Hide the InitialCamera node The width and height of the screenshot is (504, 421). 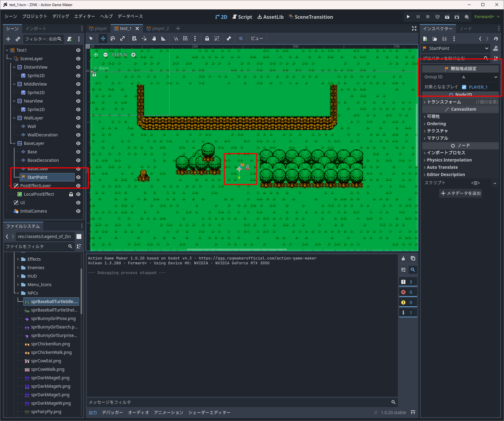pyautogui.click(x=78, y=211)
